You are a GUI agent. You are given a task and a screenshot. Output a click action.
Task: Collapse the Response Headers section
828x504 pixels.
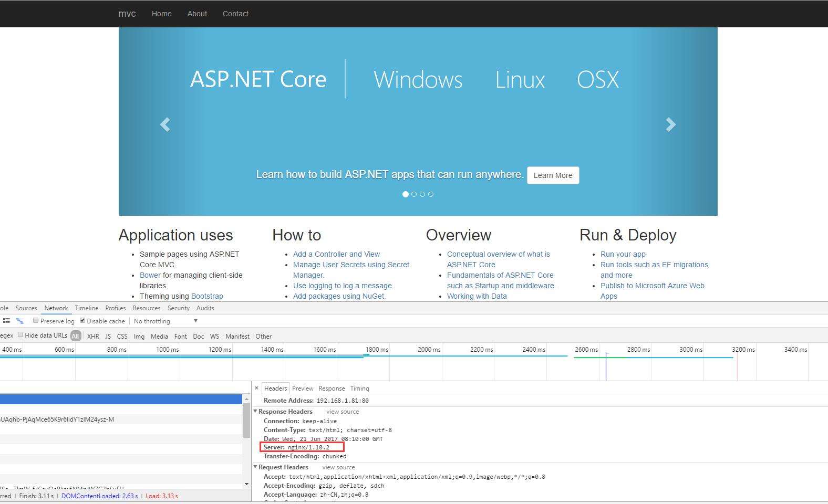click(x=255, y=411)
